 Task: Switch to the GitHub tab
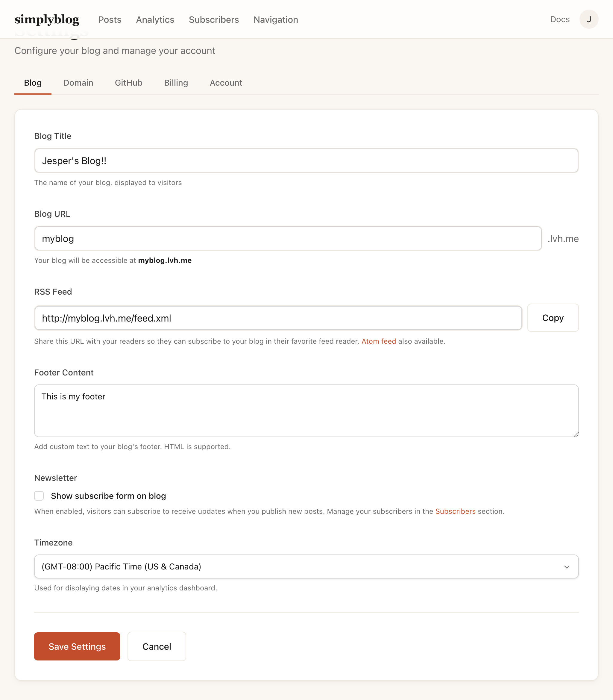click(128, 83)
